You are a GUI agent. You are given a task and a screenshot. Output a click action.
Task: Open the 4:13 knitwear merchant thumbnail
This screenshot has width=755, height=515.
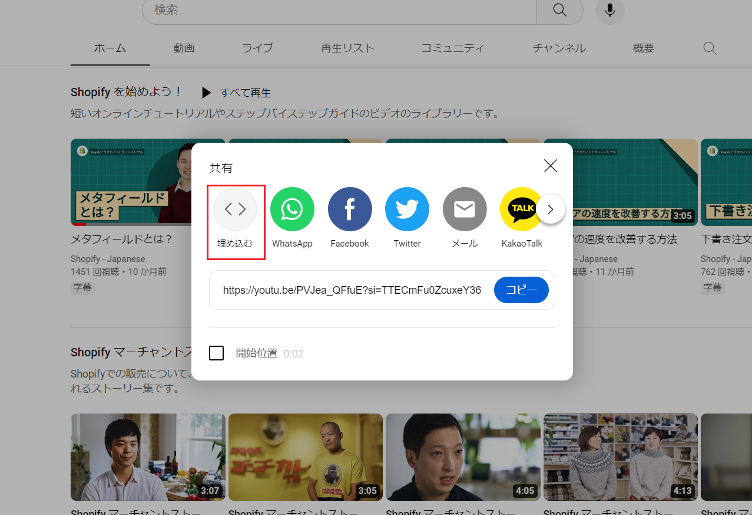coord(620,457)
